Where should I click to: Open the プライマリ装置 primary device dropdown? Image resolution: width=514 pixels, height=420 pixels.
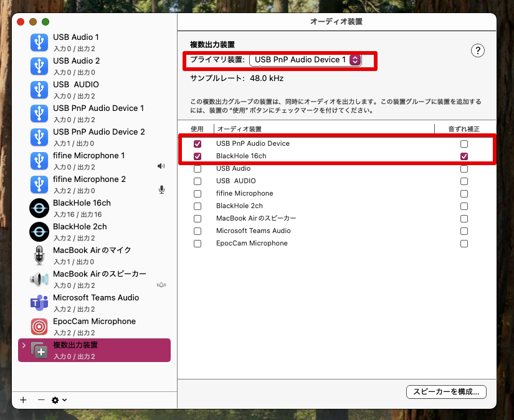tap(305, 60)
